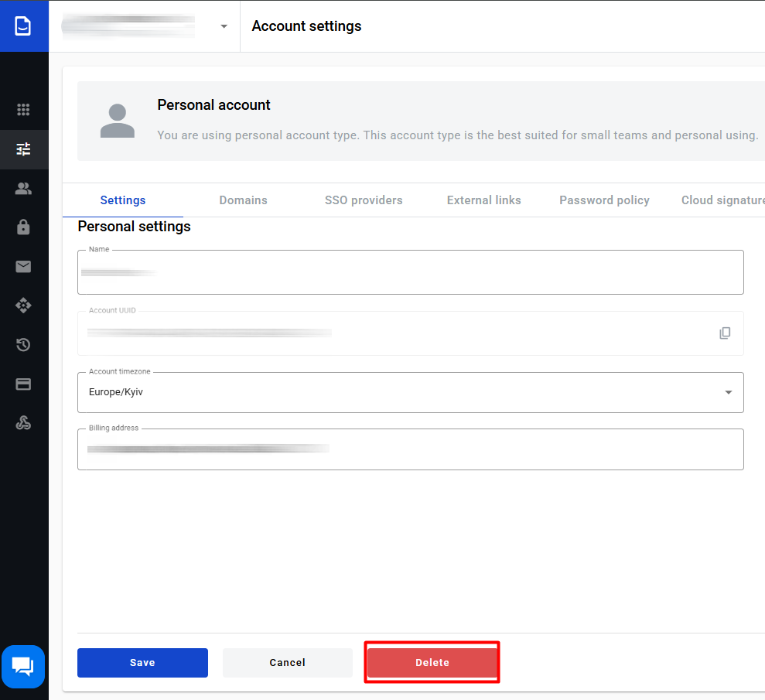Click the Account UUID field

coord(410,333)
